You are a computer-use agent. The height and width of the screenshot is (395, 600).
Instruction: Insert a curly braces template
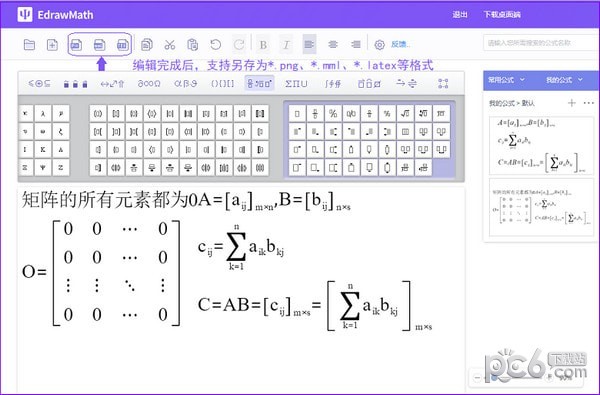click(x=134, y=114)
